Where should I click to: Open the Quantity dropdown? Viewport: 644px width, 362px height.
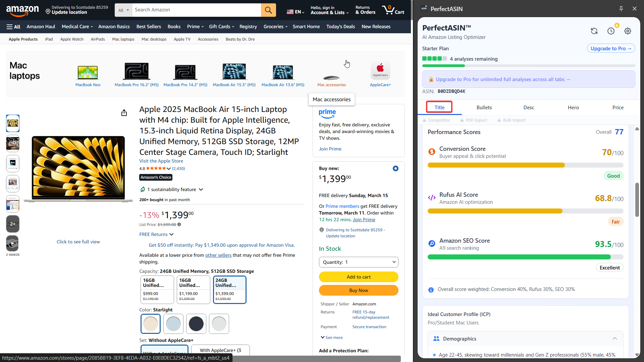[359, 262]
